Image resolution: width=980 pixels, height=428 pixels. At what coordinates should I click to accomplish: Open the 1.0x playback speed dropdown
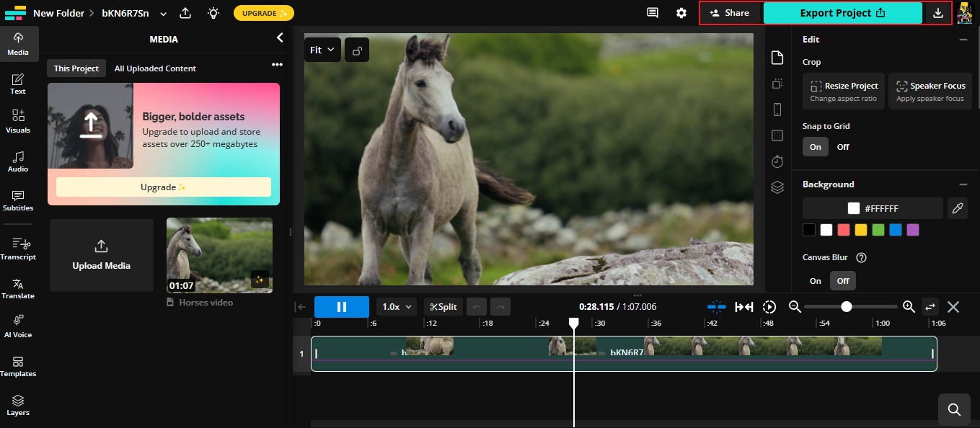(x=397, y=307)
